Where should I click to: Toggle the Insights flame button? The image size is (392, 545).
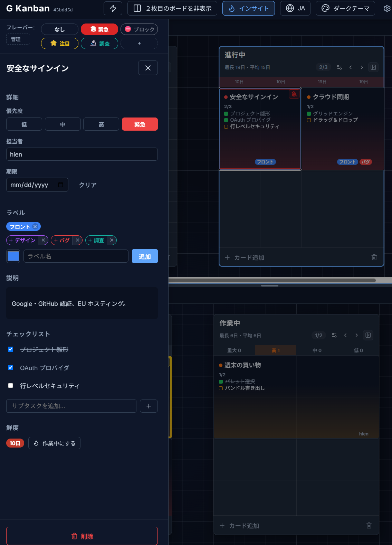(249, 8)
